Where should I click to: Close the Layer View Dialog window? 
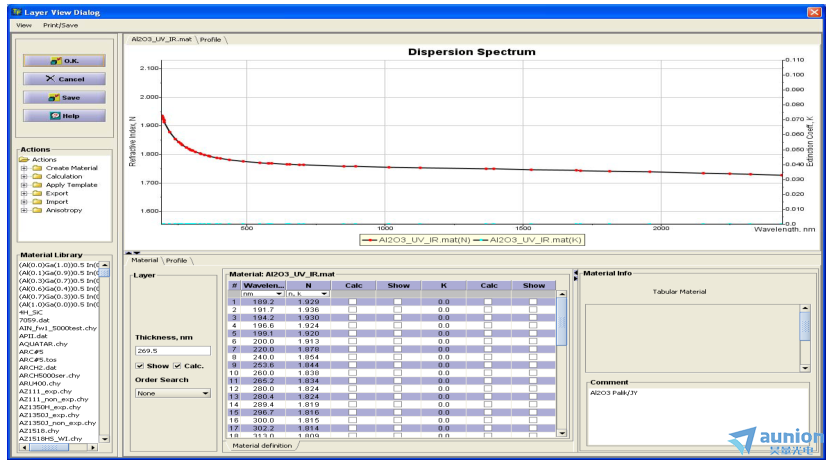pos(814,12)
